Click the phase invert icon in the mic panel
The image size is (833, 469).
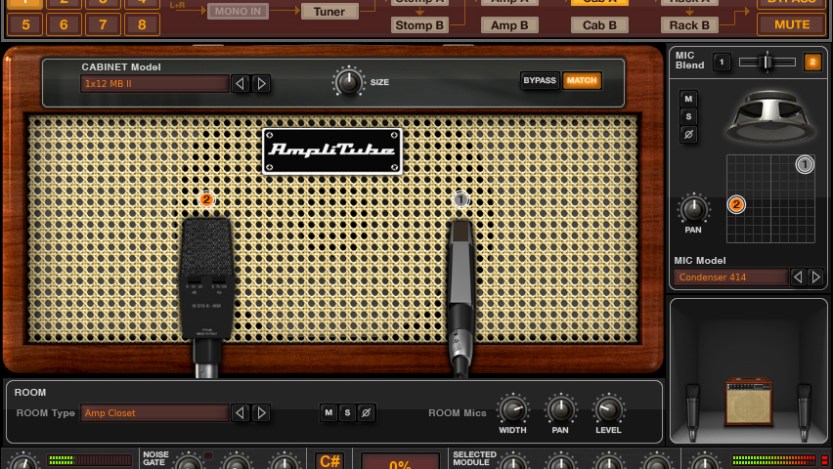[x=688, y=134]
